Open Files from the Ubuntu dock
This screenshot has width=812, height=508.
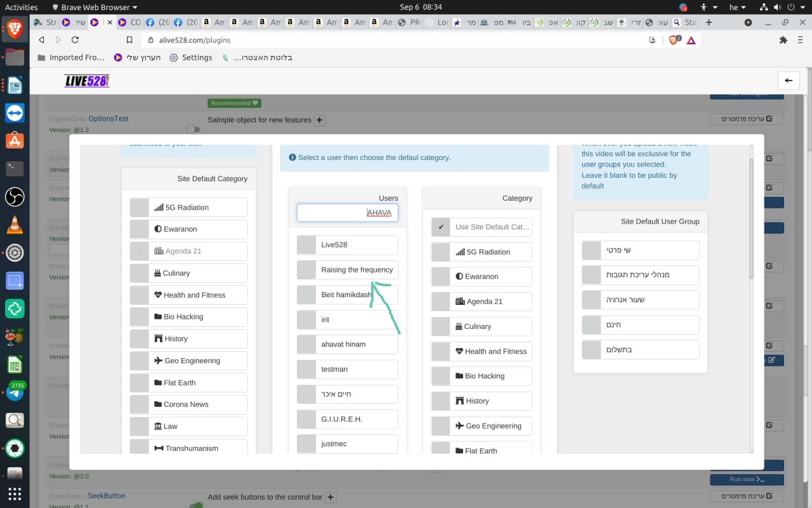pos(15,57)
